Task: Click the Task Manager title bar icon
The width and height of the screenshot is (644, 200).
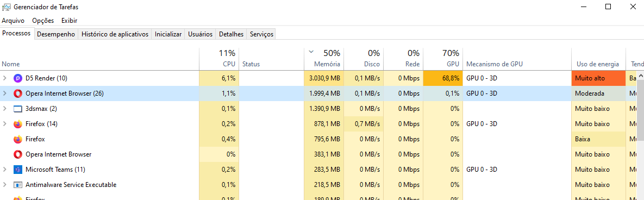Action: (x=7, y=7)
